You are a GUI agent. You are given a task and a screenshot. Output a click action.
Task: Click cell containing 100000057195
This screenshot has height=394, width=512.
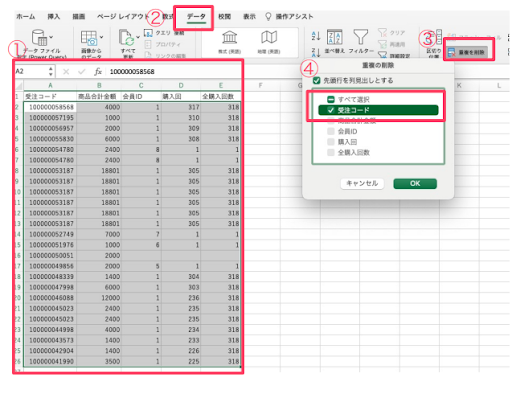coord(50,118)
